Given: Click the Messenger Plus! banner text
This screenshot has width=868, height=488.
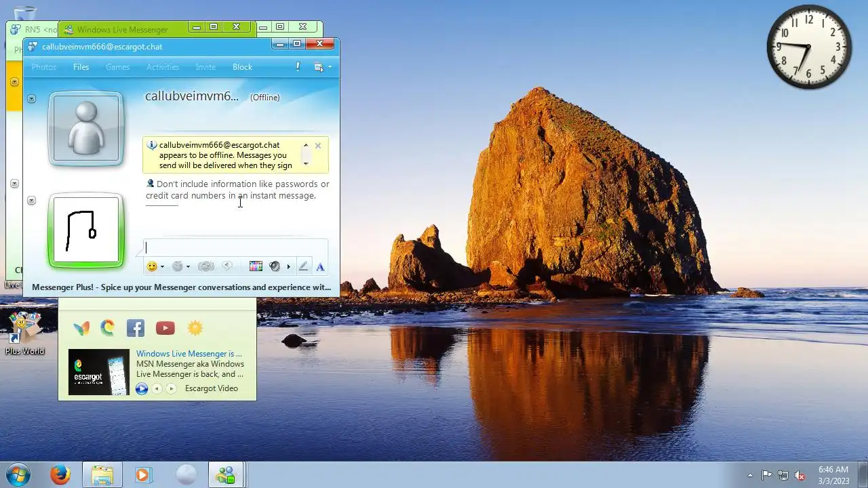Looking at the screenshot, I should coord(181,287).
